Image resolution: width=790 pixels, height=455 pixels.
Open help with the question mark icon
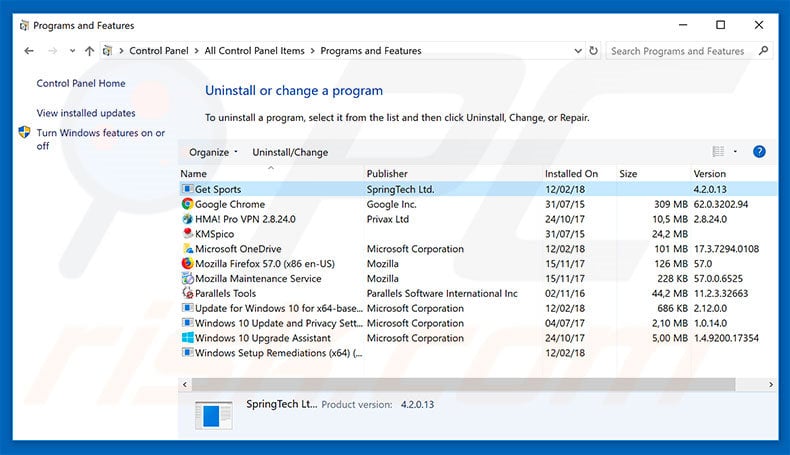pyautogui.click(x=759, y=152)
